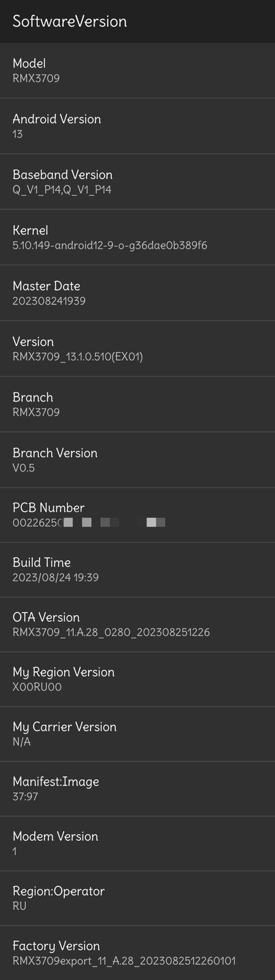Select the Model RMX3709 entry
The height and width of the screenshot is (980, 275).
[137, 70]
